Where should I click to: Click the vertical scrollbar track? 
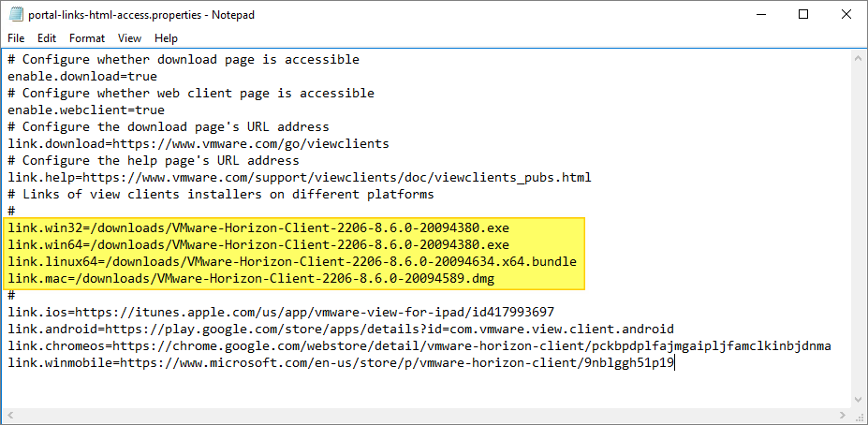859,234
